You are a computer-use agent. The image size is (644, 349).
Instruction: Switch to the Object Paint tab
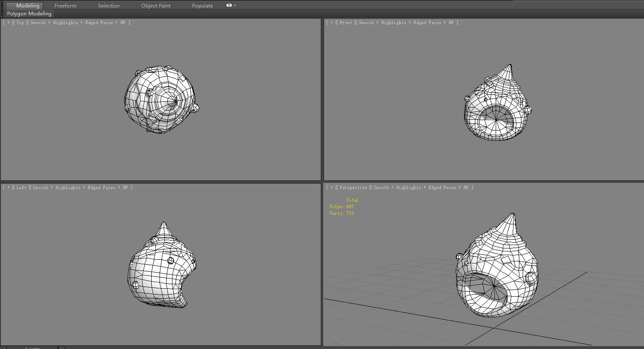156,5
